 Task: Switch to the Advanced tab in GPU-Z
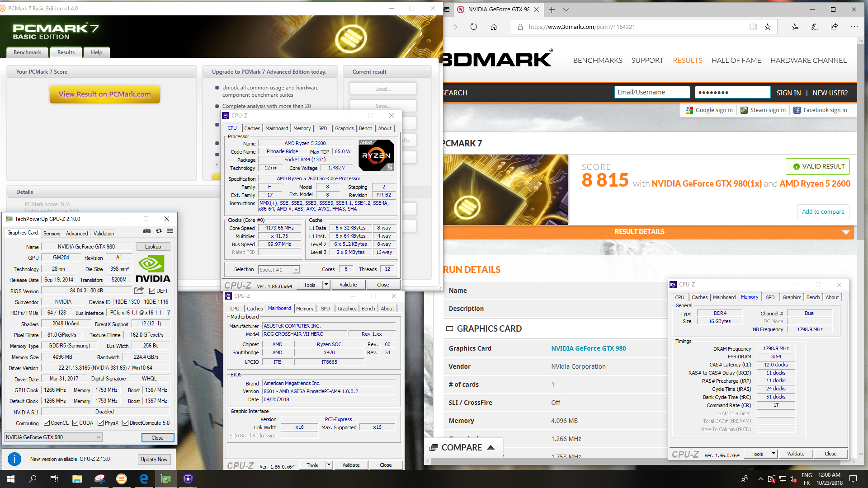point(77,234)
